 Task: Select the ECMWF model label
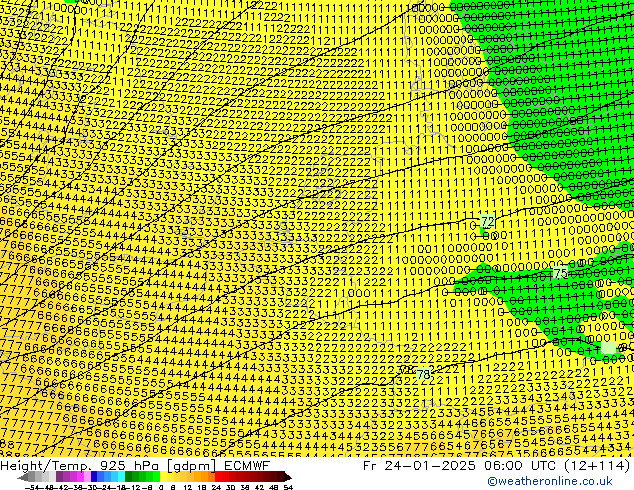[246, 465]
